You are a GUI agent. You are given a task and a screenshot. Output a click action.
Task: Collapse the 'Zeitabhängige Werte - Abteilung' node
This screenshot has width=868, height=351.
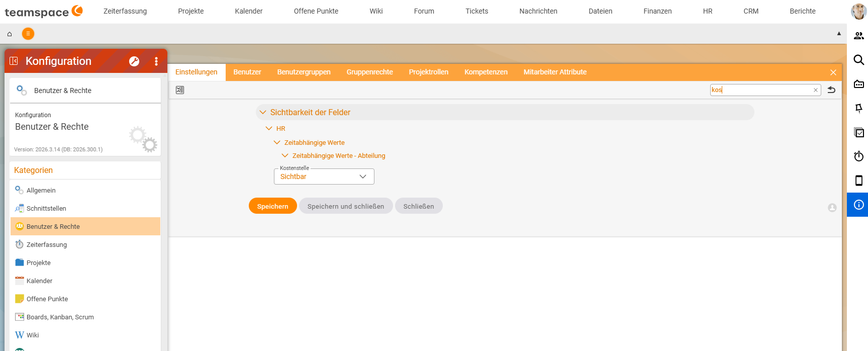[285, 156]
